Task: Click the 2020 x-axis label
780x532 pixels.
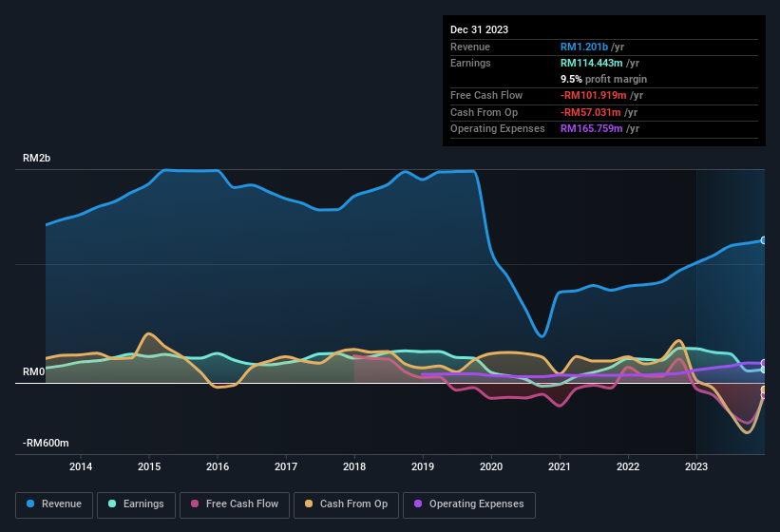Action: [x=491, y=466]
